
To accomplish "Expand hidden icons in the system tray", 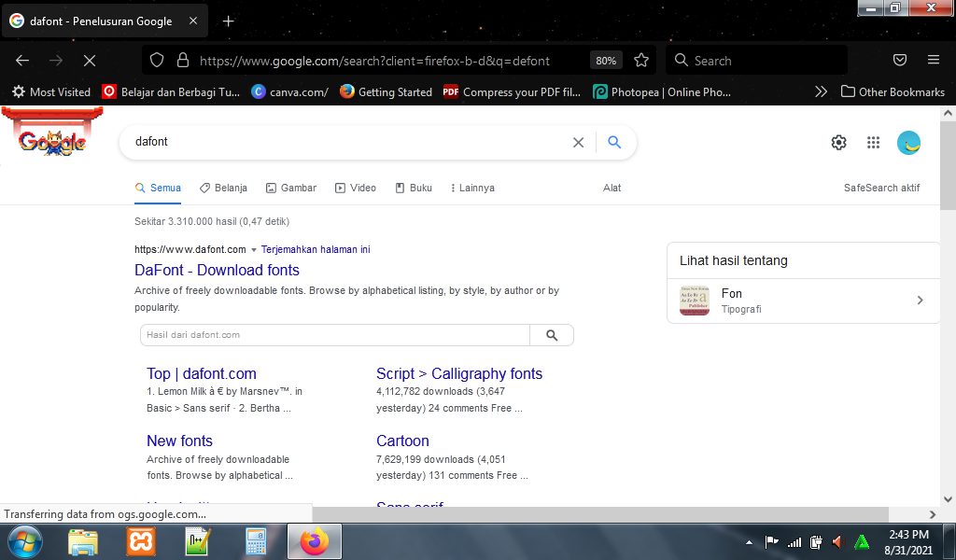I will [749, 541].
